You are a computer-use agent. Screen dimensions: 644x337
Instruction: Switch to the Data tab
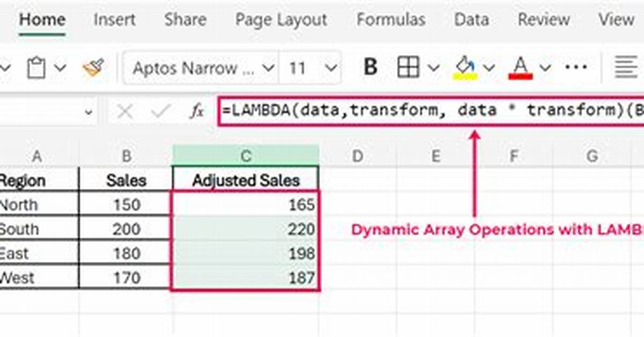tap(471, 19)
